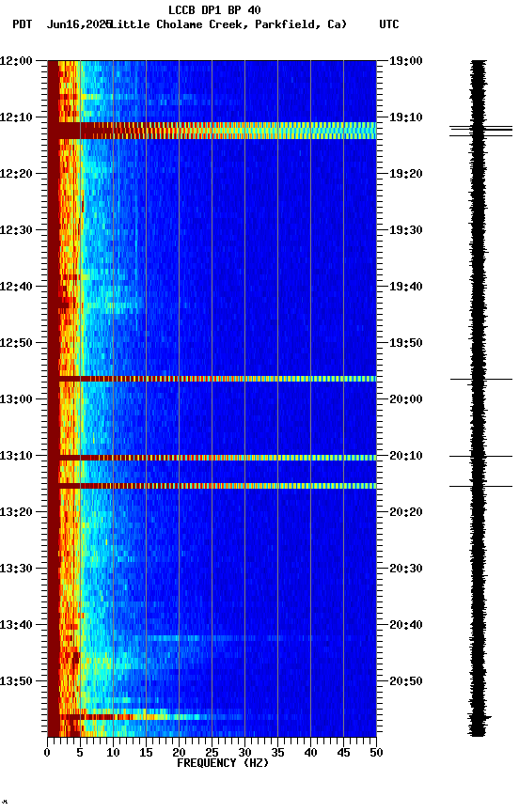Click the cluster of seismogram spikes near 19:12 UTC
The image size is (519, 812).
point(481,131)
